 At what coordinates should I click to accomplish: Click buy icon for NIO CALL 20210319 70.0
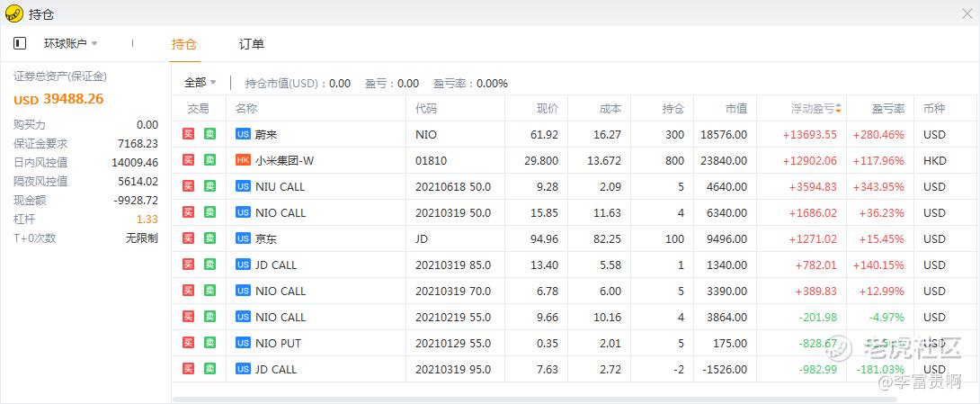pos(188,291)
